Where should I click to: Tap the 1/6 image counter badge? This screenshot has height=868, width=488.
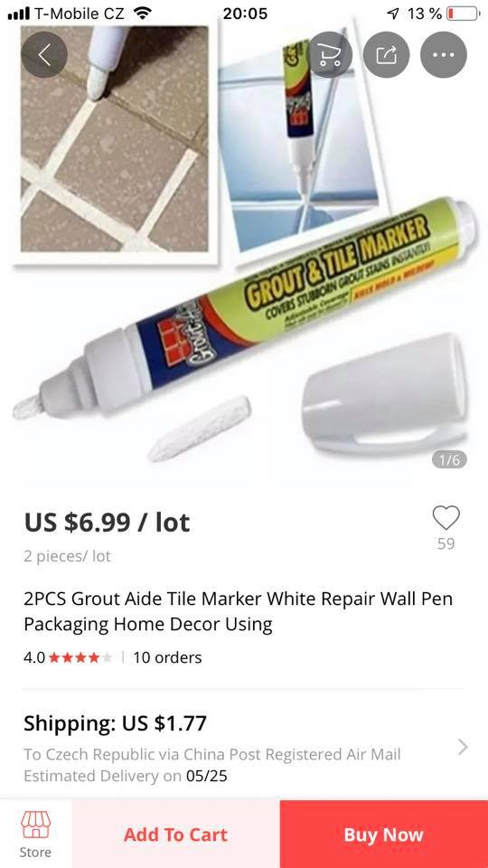coord(449,459)
